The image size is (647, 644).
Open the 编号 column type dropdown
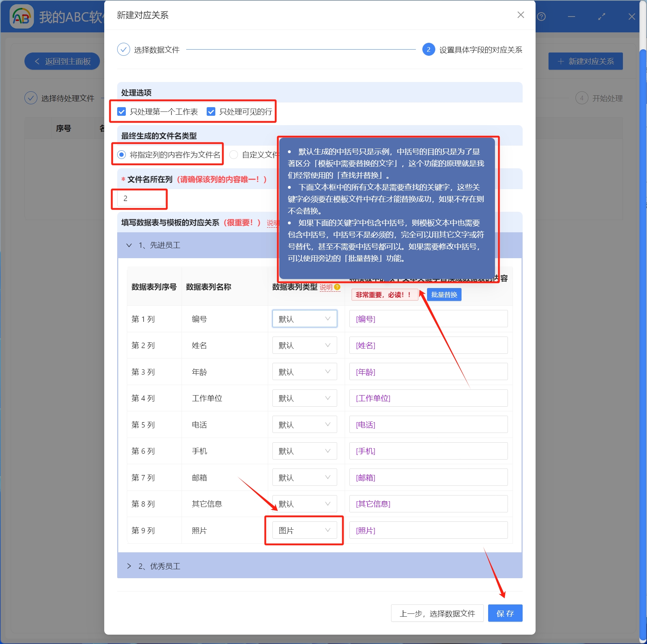(304, 319)
